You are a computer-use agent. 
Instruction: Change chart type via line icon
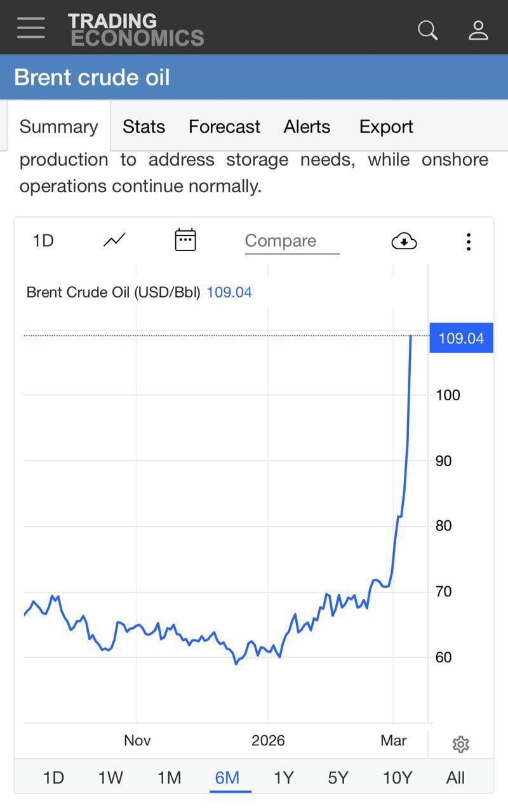pyautogui.click(x=114, y=240)
